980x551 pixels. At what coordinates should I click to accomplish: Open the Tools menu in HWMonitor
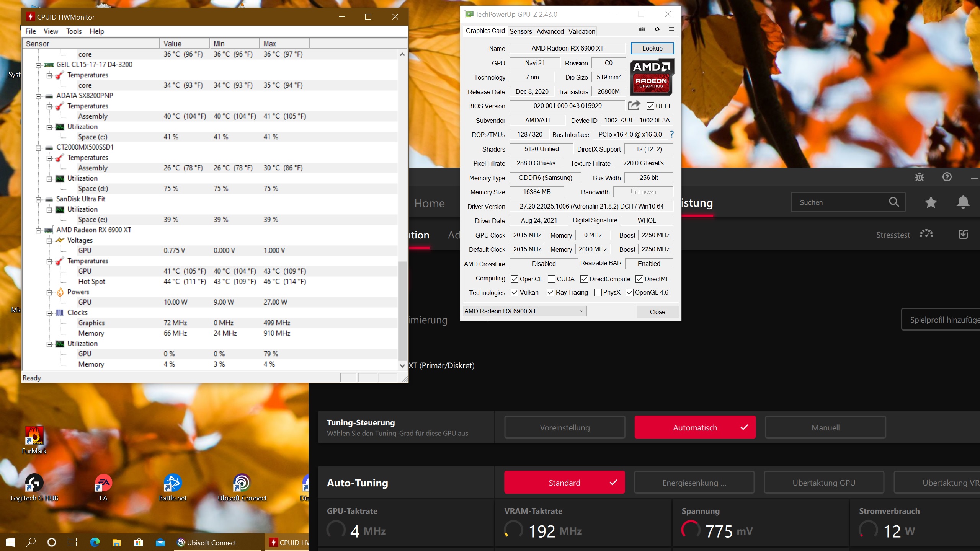click(74, 31)
